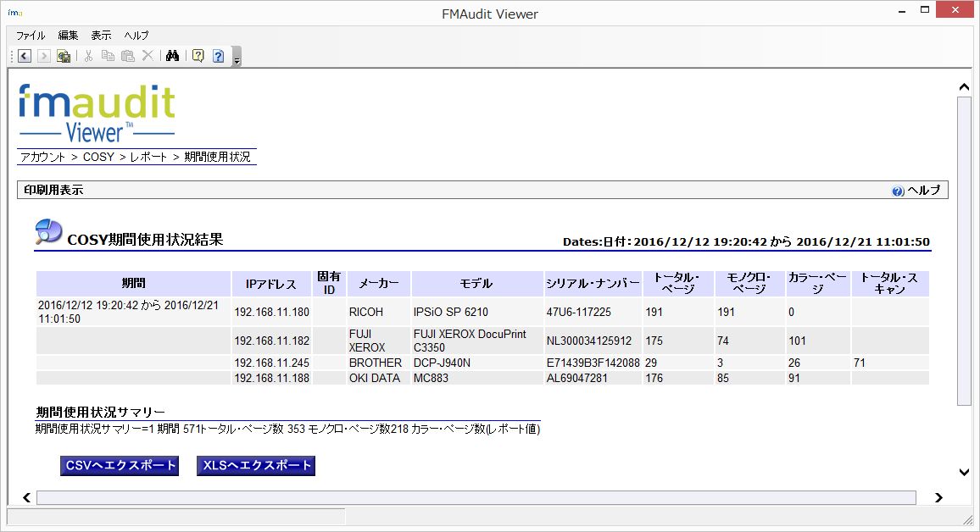Go back with the toolbar Back arrow
The height and width of the screenshot is (532, 980).
click(x=25, y=56)
